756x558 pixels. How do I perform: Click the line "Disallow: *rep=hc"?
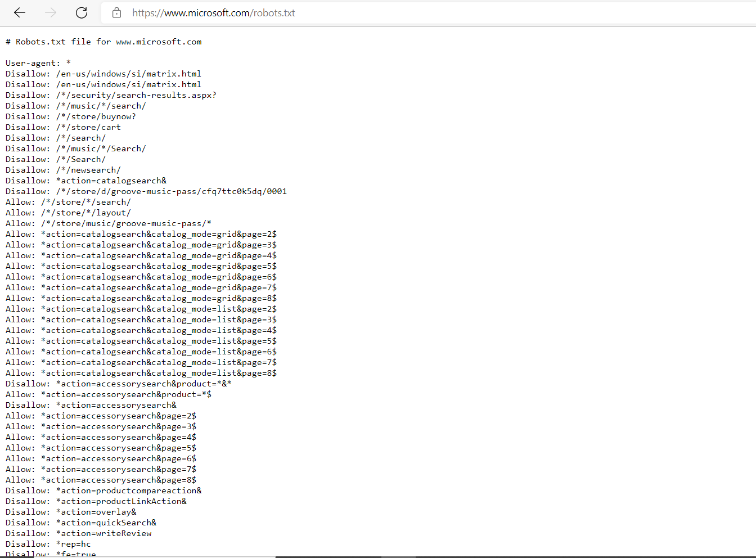(48, 544)
